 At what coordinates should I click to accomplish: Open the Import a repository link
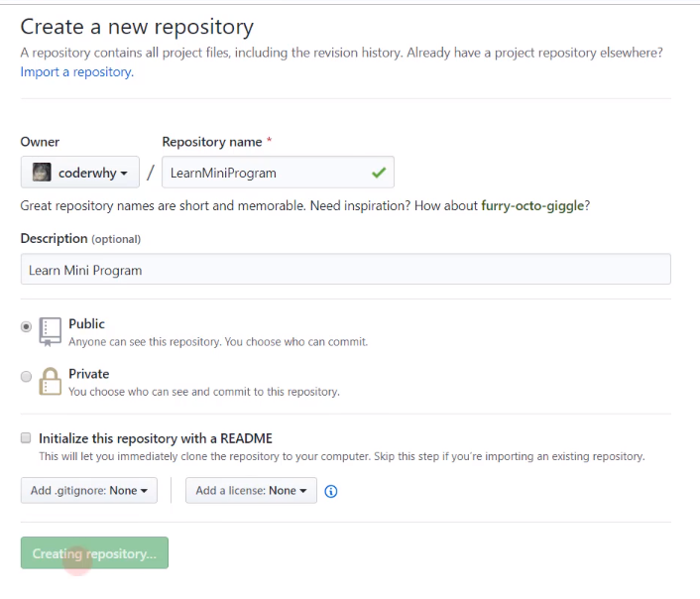pos(76,71)
